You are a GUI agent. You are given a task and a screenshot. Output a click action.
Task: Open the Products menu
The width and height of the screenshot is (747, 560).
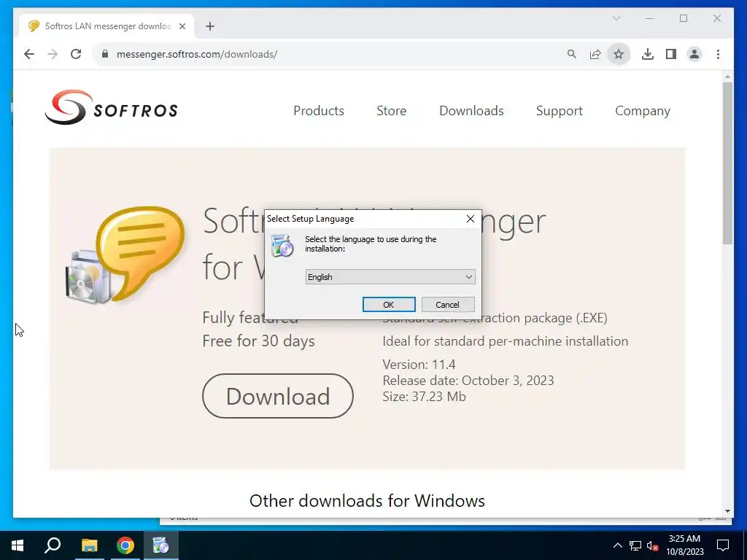[x=319, y=111]
